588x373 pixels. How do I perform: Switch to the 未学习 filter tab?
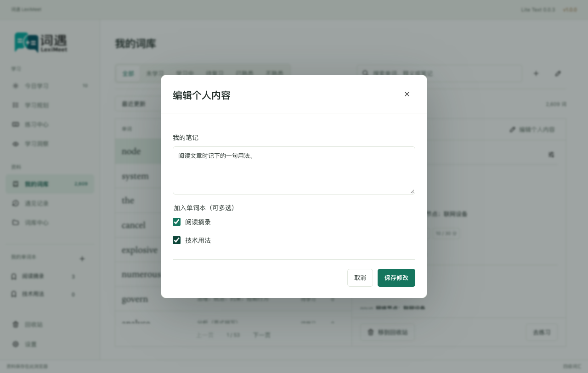(x=155, y=73)
